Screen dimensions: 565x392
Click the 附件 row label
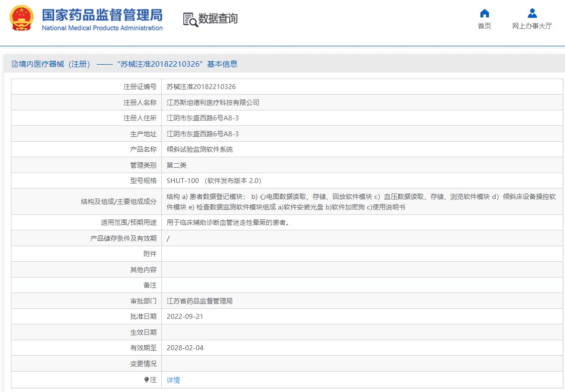click(150, 254)
